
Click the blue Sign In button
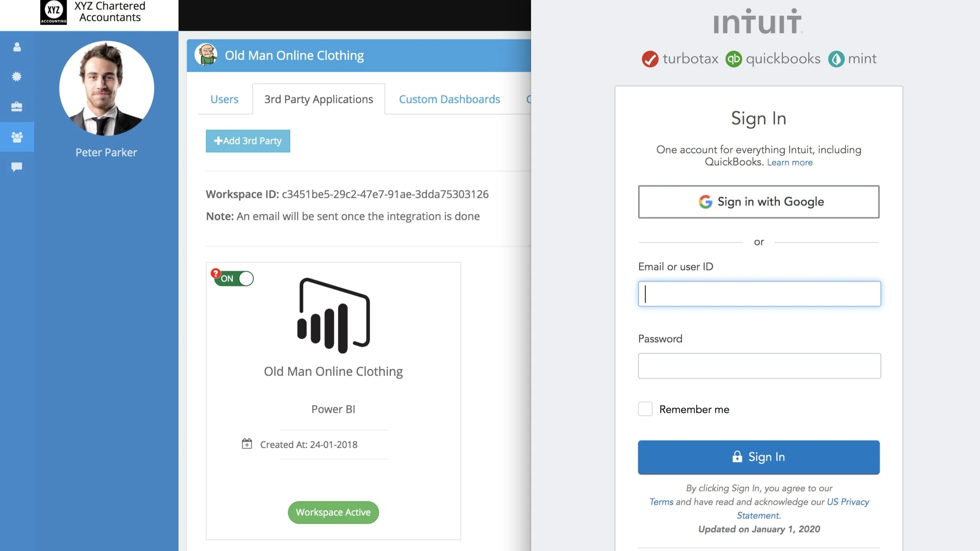[x=759, y=457]
